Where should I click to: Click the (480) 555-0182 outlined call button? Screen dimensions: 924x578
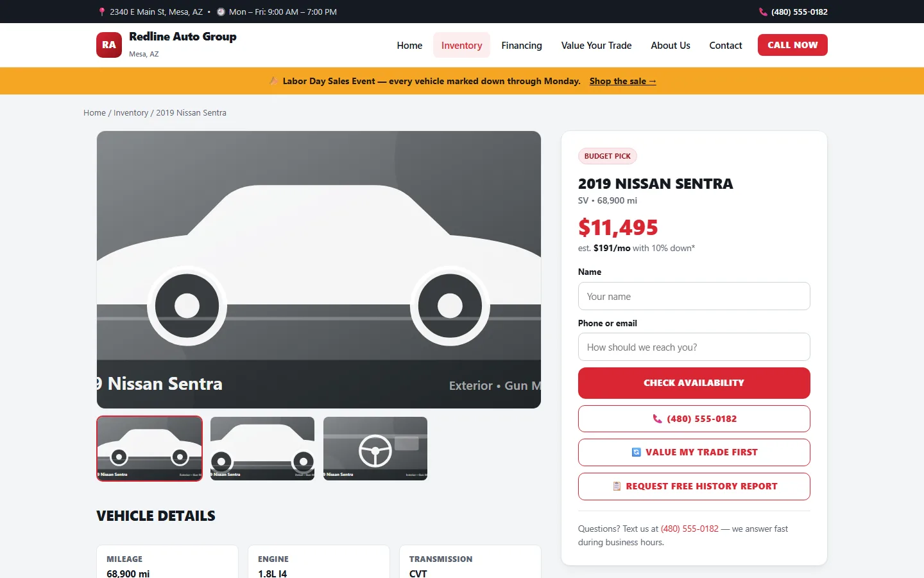(x=694, y=419)
